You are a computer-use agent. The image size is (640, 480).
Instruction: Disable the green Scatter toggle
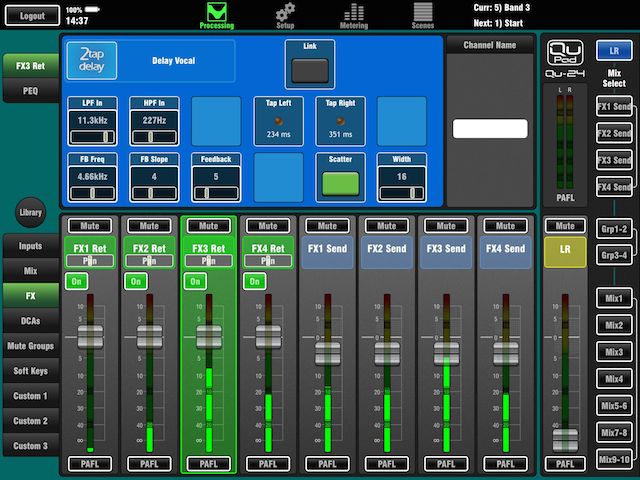[340, 183]
